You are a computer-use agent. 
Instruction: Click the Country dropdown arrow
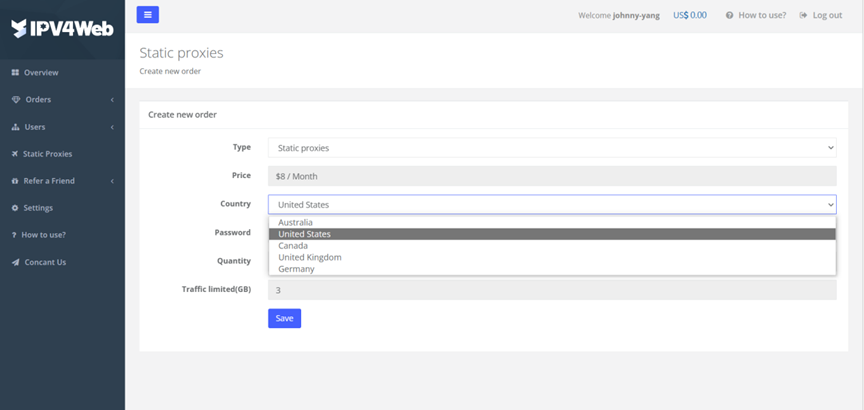(x=830, y=204)
